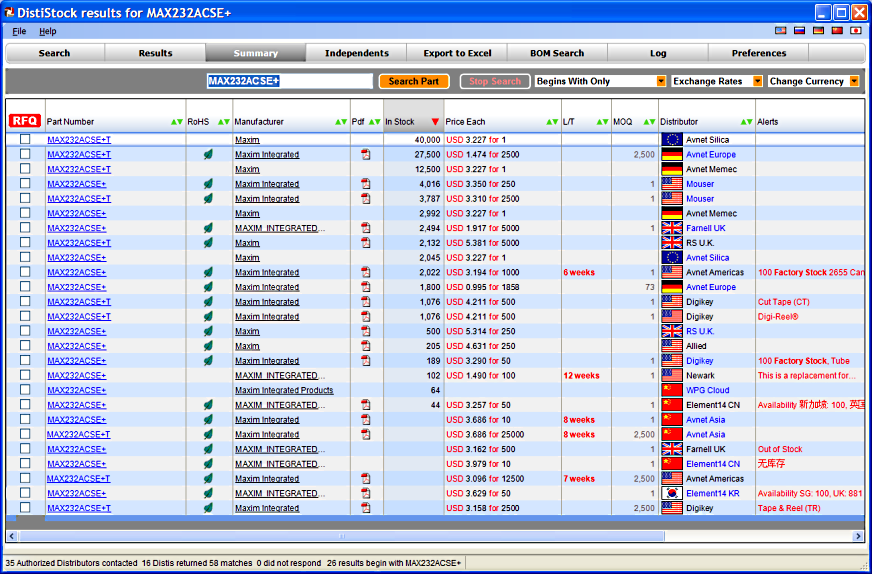Open PDF datasheet in Element14 KR row
The width and height of the screenshot is (872, 574).
[x=365, y=493]
